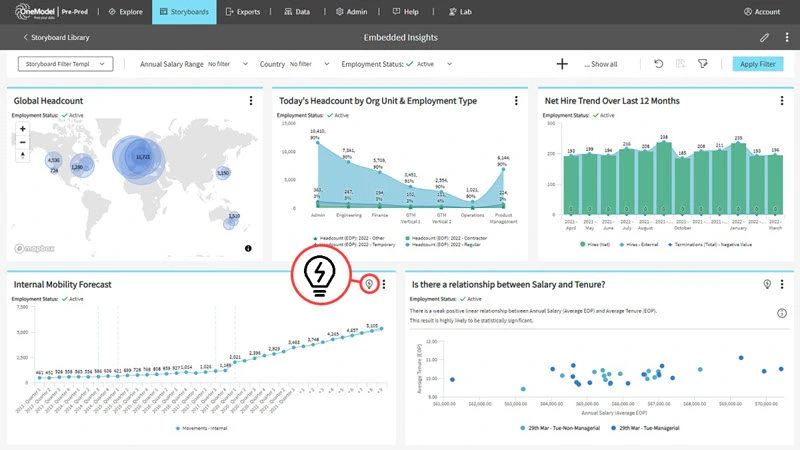Open Today's Headcount by Org Unit options menu
The image size is (800, 450).
(516, 101)
